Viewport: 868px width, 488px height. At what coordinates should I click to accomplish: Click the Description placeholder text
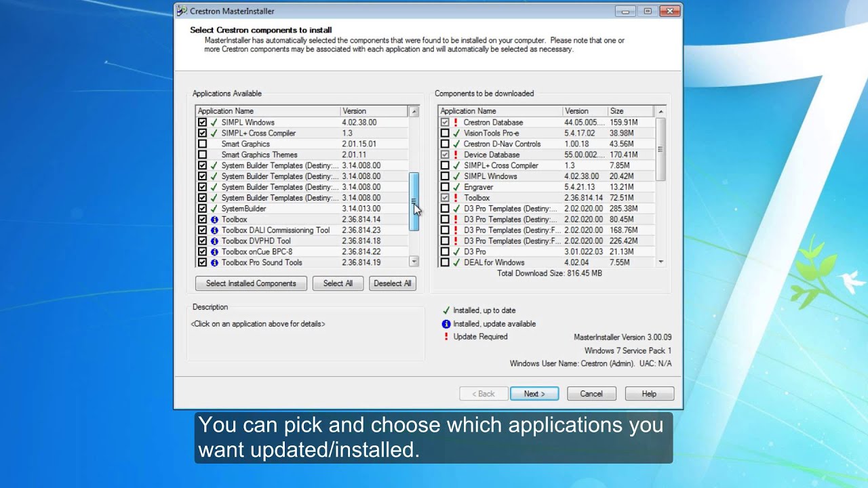[x=258, y=324]
